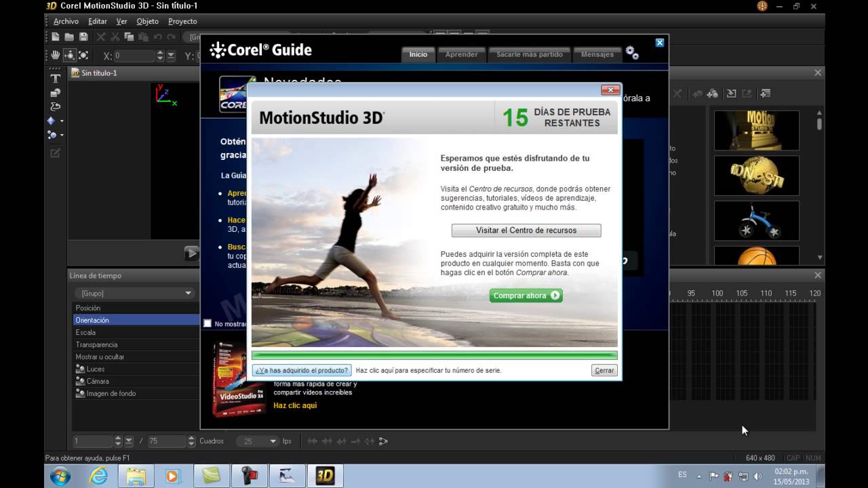The height and width of the screenshot is (488, 868).
Task: Open Corel Guide gear settings icon
Action: (632, 53)
